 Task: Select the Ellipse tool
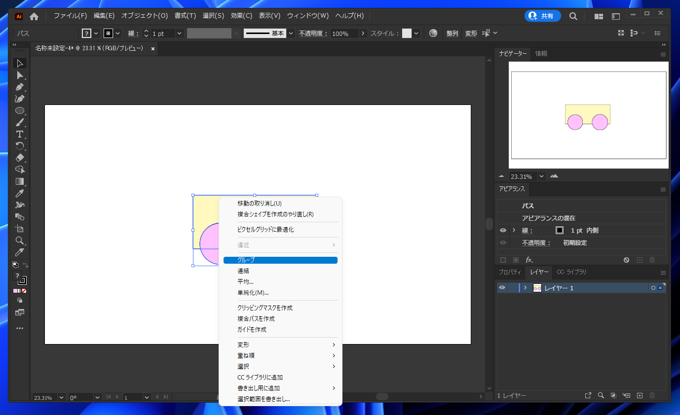[20, 111]
